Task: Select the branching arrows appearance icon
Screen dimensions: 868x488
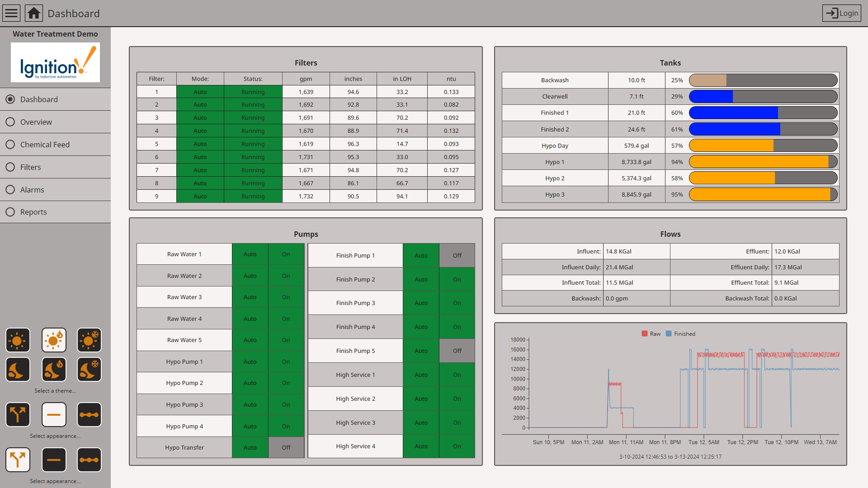Action: pos(18,414)
